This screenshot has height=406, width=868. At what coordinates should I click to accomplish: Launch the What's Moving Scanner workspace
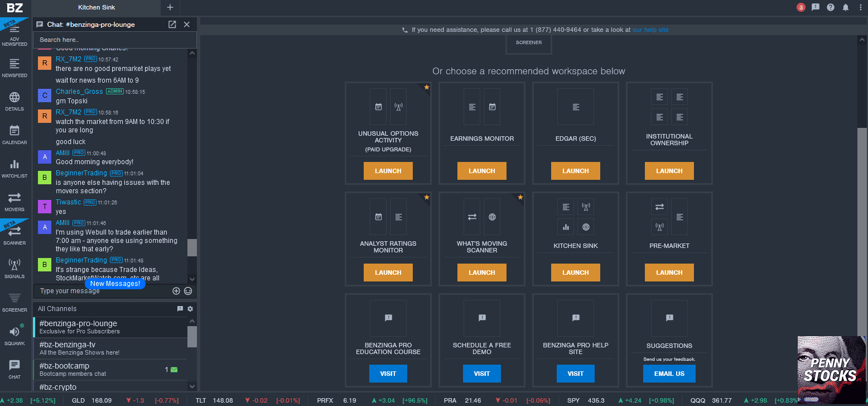click(482, 273)
